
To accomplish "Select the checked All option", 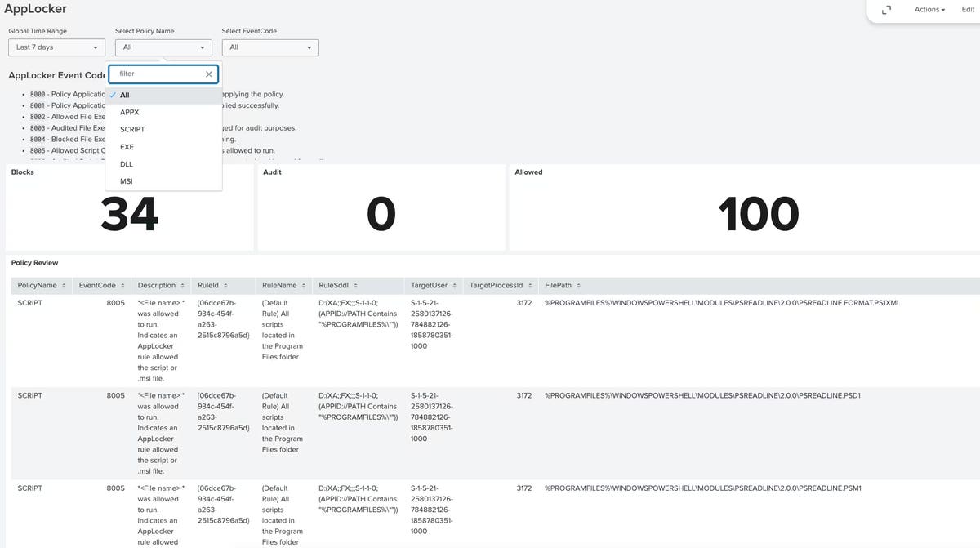I will pos(163,95).
